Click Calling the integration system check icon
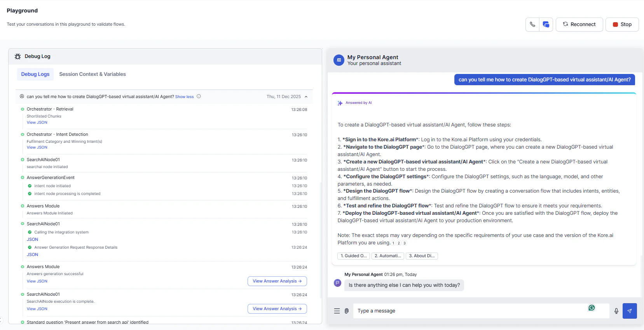Screen dimensions: 644x330 [30, 232]
